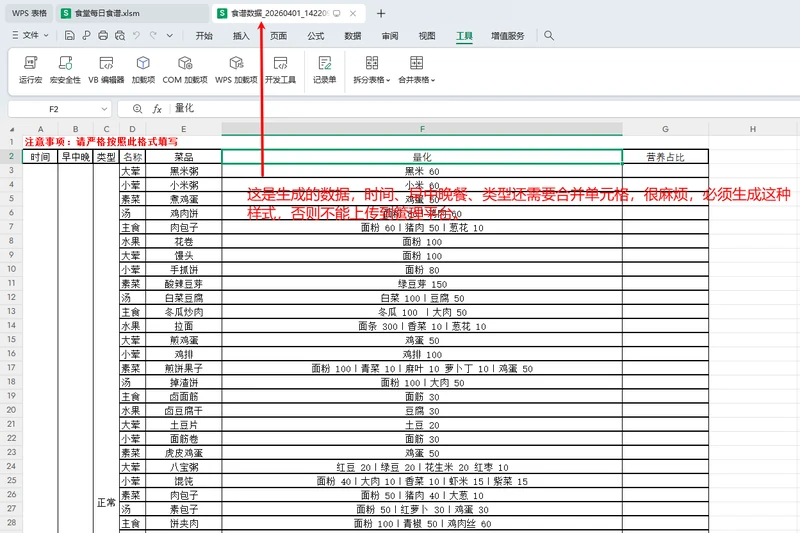The height and width of the screenshot is (533, 800).
Task: Switch to the 开始 ribbon tab
Action: (x=204, y=36)
